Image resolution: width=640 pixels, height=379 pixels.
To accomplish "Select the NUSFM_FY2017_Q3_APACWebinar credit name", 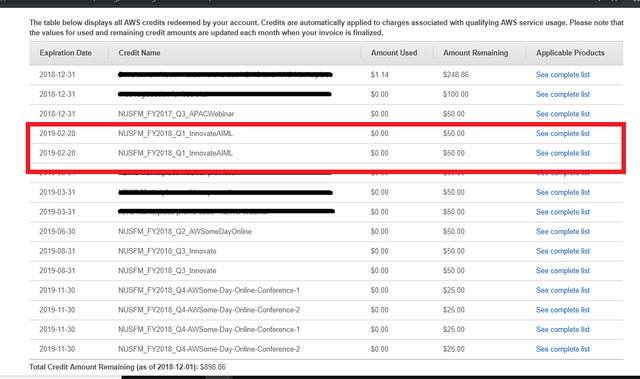I will 176,114.
